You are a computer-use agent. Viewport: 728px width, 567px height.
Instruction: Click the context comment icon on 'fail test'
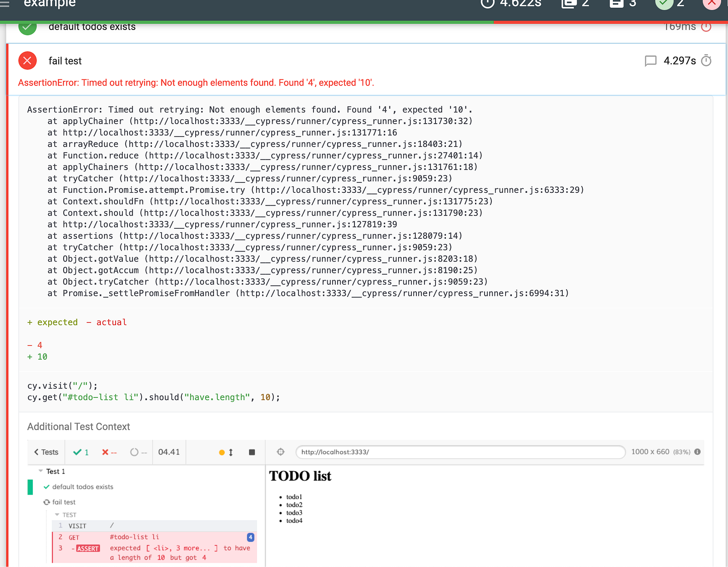coord(651,61)
